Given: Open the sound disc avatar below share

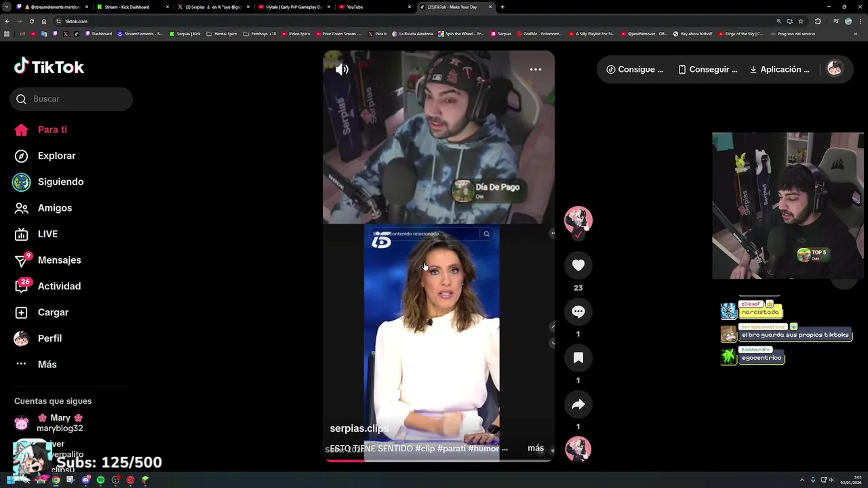Looking at the screenshot, I should click(578, 449).
